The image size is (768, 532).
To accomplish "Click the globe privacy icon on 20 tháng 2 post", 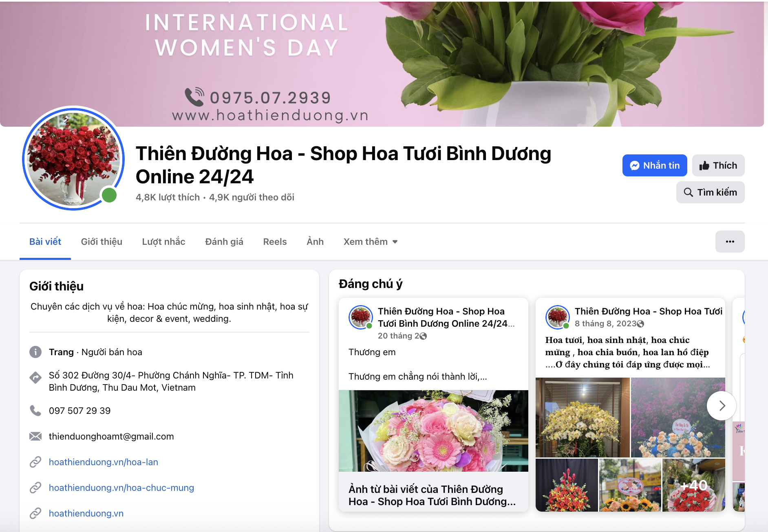I will (x=423, y=336).
